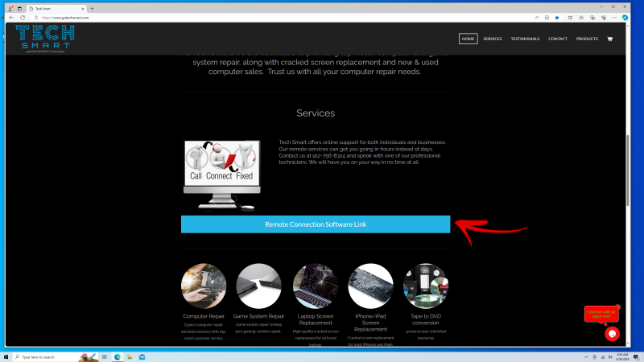
Task: Open the Collections icon in Edge toolbar
Action: (x=592, y=18)
